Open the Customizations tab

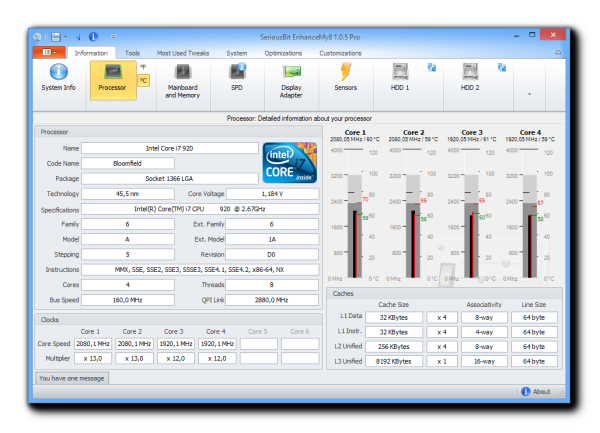click(340, 53)
